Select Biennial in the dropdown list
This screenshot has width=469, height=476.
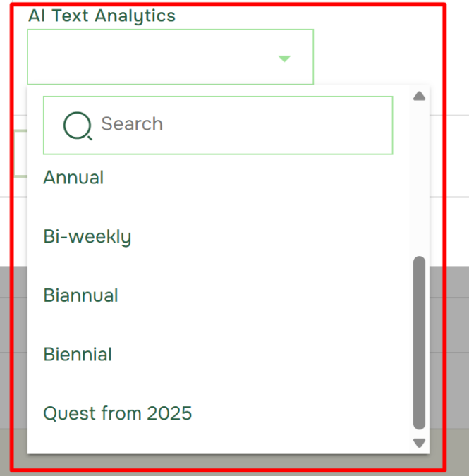(x=218, y=354)
